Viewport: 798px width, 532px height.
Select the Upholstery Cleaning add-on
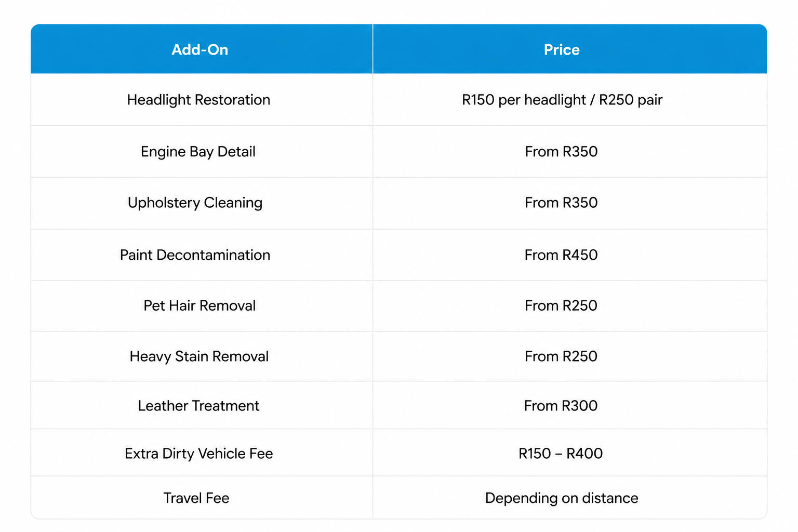tap(195, 203)
